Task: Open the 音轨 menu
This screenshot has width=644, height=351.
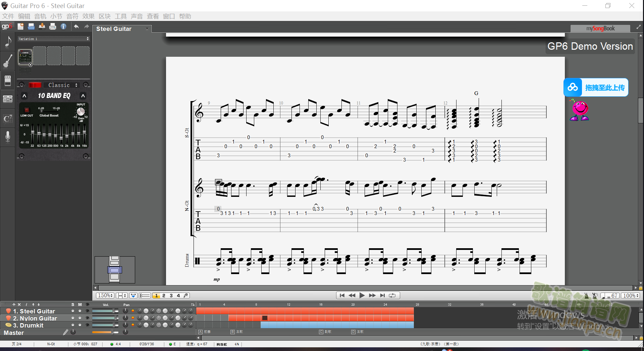Action: pyautogui.click(x=40, y=16)
